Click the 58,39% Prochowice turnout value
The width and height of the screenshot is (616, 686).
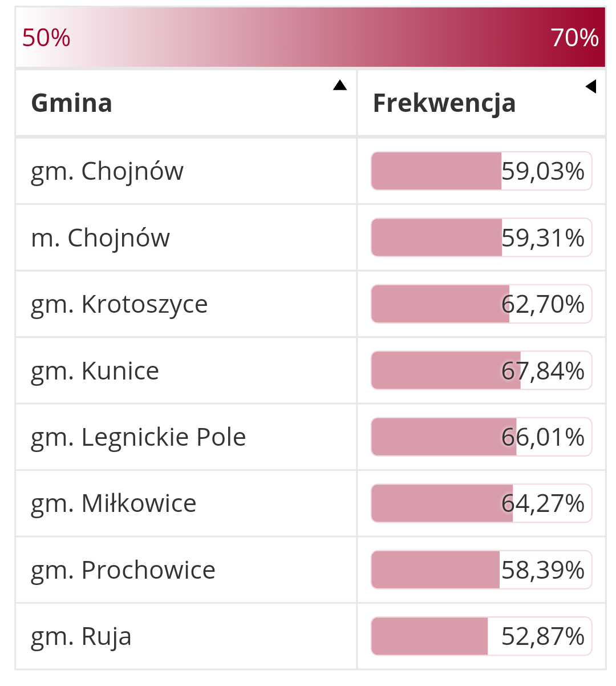pyautogui.click(x=543, y=570)
